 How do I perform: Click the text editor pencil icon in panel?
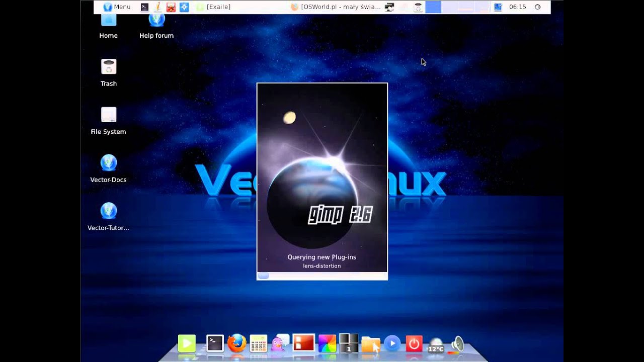(157, 7)
